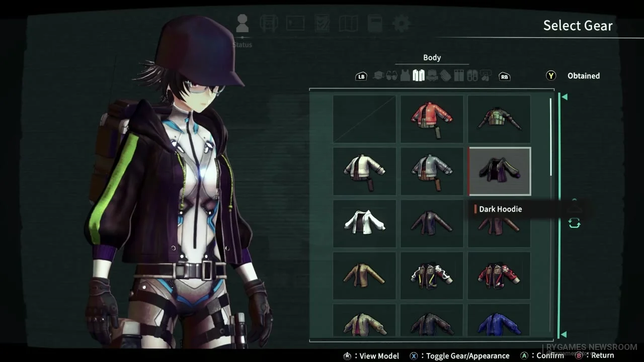
Task: Select the highlighted Dark Hoodie thumbnail
Action: pos(499,171)
